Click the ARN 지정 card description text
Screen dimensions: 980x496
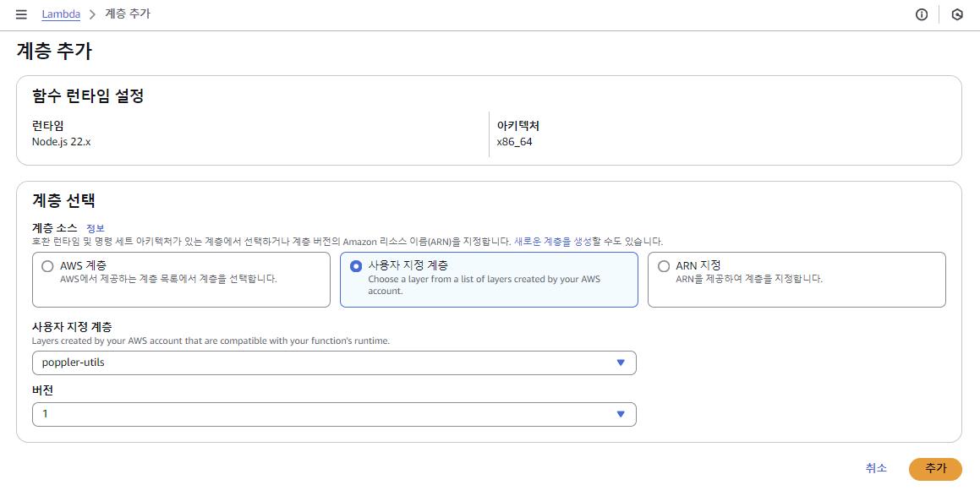coord(749,279)
